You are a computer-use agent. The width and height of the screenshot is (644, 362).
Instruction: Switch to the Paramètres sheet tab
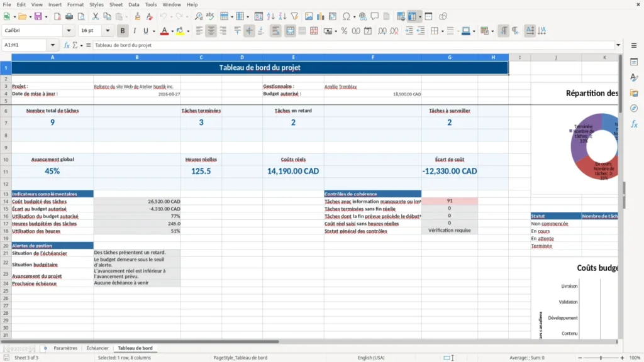coord(65,348)
